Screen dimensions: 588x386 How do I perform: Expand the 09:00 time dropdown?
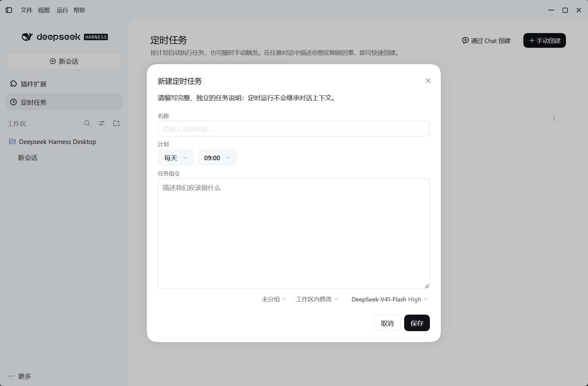(x=217, y=158)
